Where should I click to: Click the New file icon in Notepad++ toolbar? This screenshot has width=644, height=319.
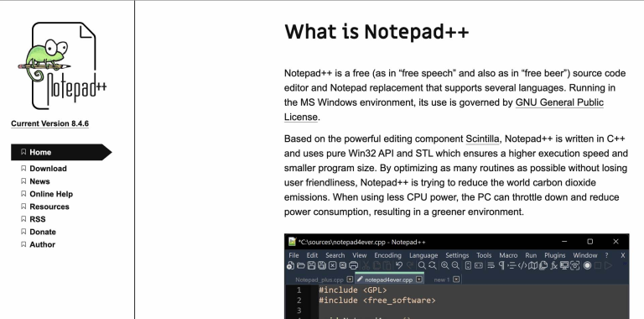290,265
